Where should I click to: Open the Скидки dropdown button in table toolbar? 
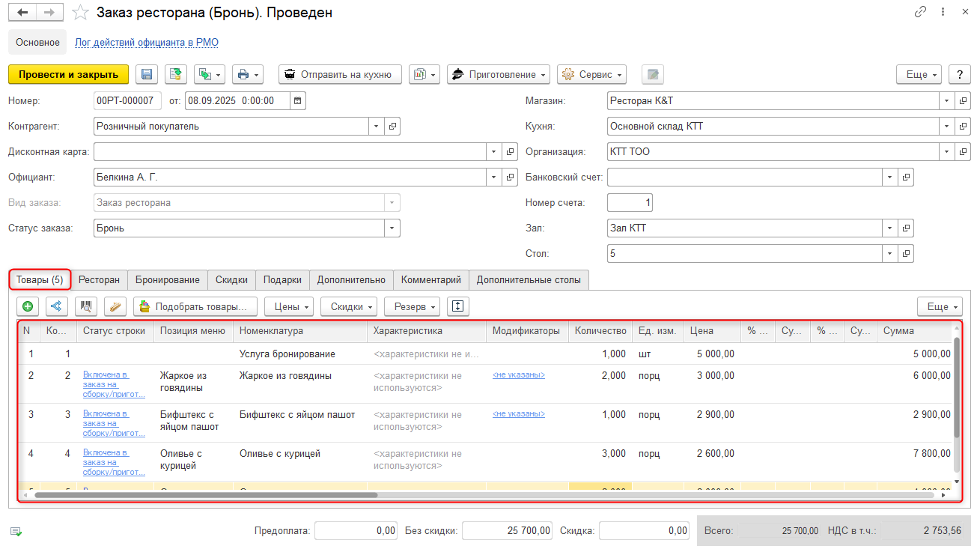point(349,306)
